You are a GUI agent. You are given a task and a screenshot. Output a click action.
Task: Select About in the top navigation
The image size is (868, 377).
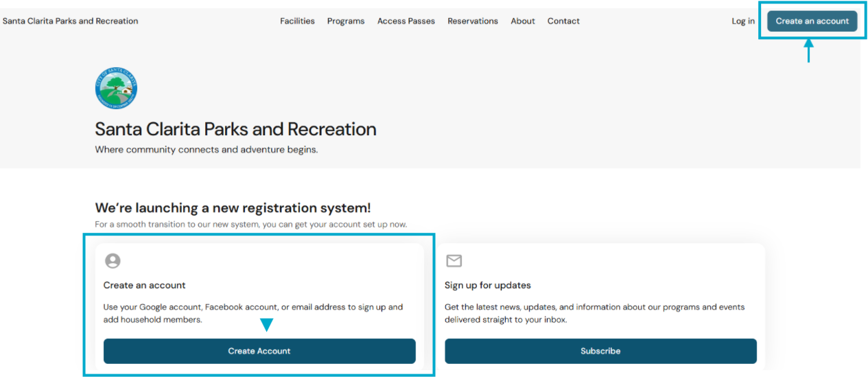[523, 21]
